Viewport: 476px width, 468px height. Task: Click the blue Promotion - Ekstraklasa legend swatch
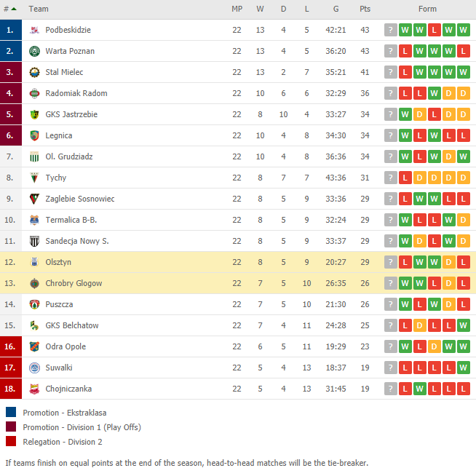[11, 412]
